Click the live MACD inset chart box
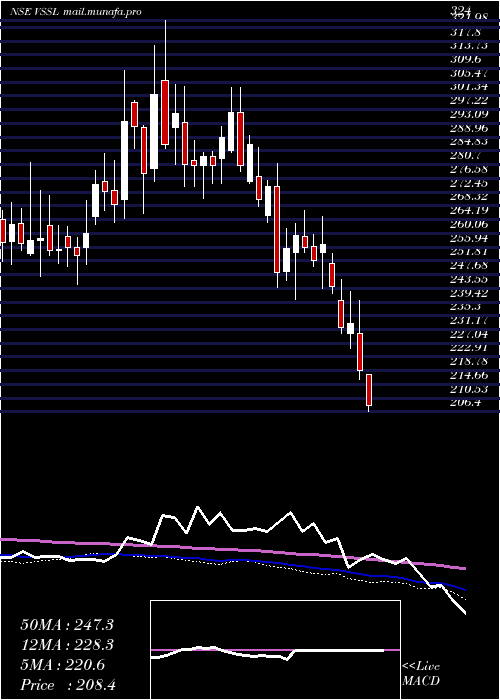This screenshot has width=500, height=700. (x=275, y=650)
